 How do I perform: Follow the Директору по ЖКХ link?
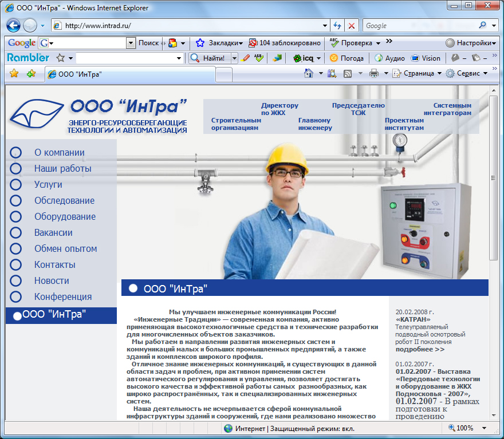point(279,109)
